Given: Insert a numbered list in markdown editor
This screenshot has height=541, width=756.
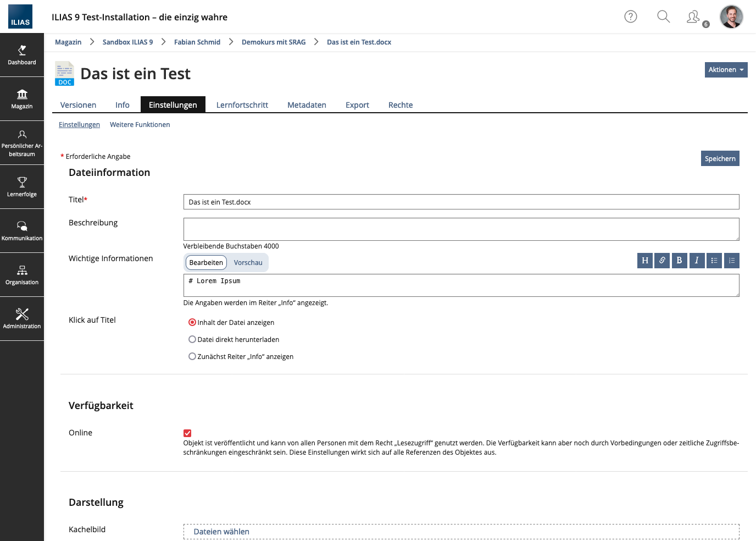Looking at the screenshot, I should tap(732, 261).
